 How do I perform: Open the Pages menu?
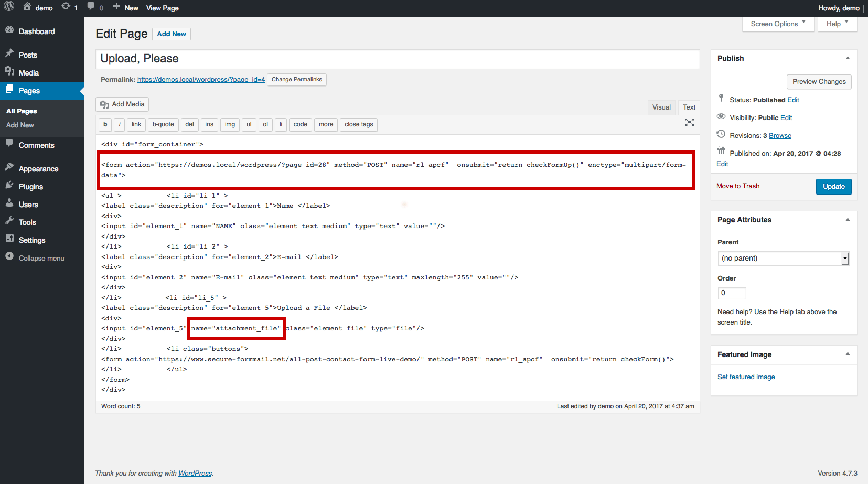click(29, 91)
